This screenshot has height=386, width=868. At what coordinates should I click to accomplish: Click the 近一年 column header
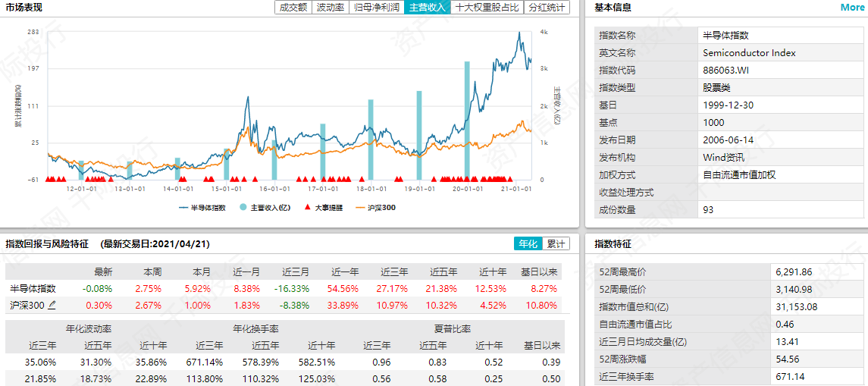tap(345, 271)
